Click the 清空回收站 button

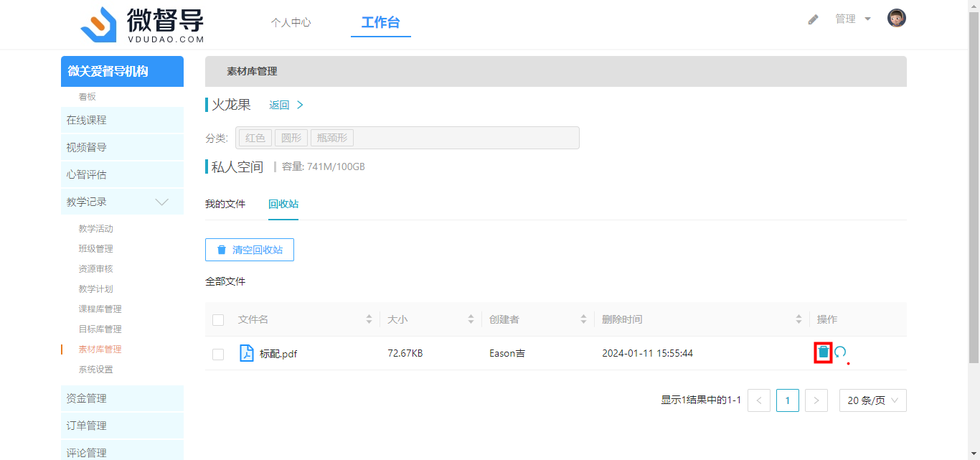click(250, 250)
